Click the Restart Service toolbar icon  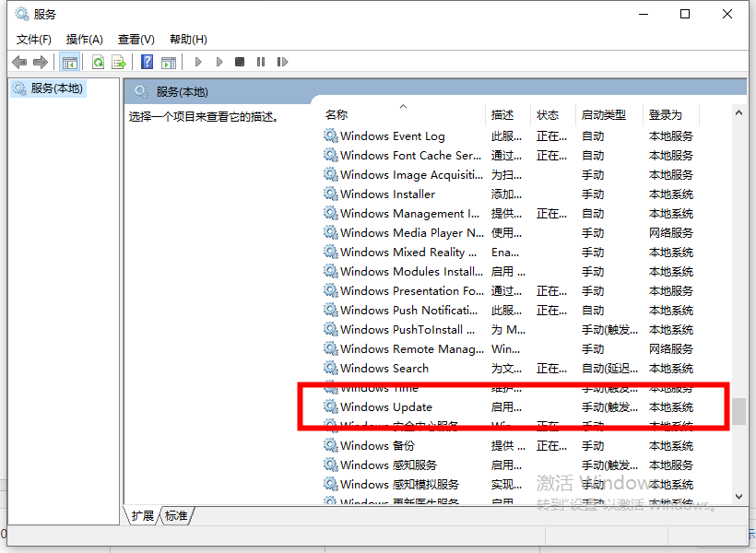pyautogui.click(x=281, y=62)
